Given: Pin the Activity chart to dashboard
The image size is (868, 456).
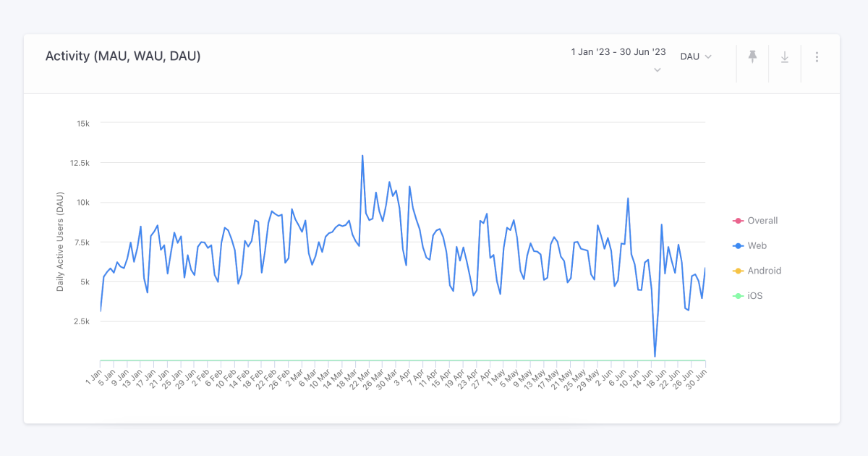Looking at the screenshot, I should coord(752,56).
